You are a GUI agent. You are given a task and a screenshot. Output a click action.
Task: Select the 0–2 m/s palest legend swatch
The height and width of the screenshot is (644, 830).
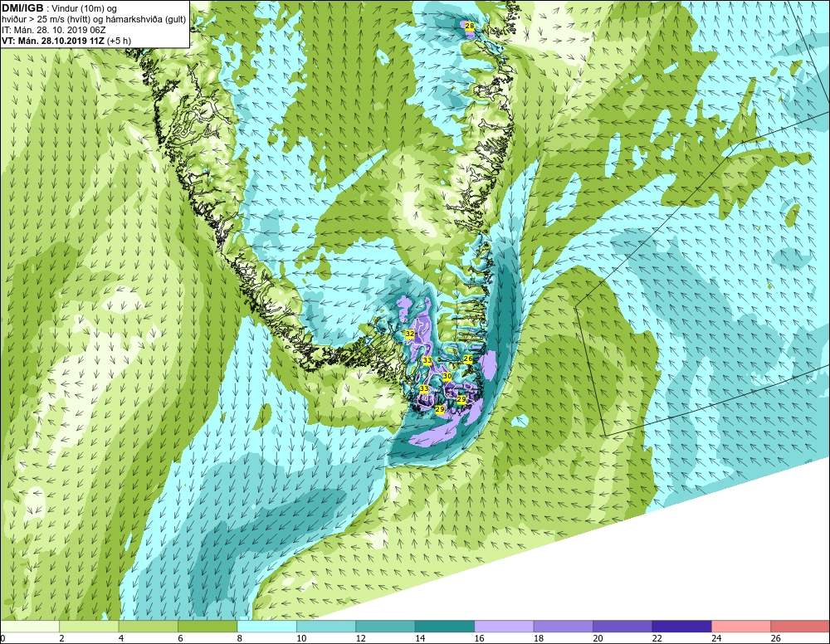30,627
